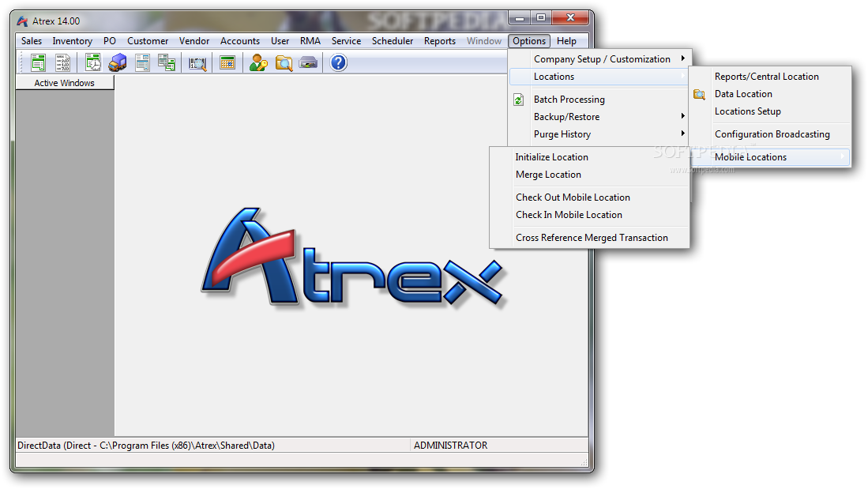Close the Atrex window
Viewport: 868px width, 489px height.
click(570, 18)
